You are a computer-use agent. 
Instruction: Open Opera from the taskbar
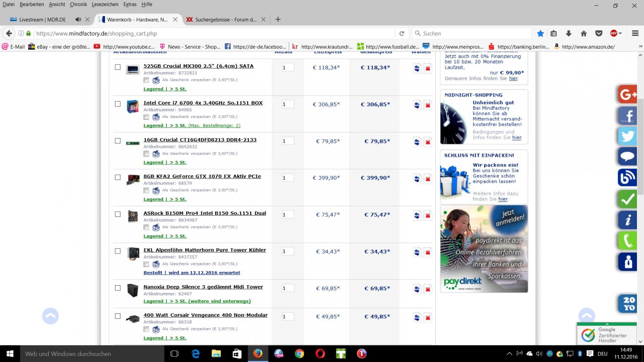[x=320, y=354]
